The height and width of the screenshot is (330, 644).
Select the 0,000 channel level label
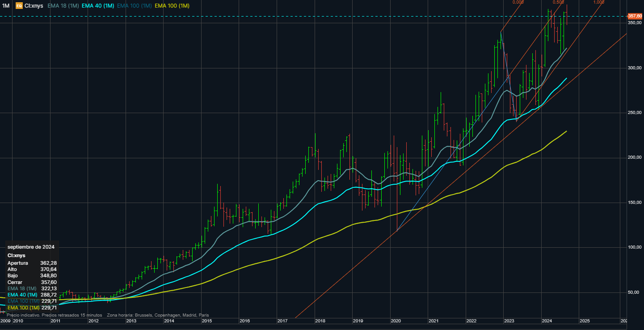[x=518, y=2]
